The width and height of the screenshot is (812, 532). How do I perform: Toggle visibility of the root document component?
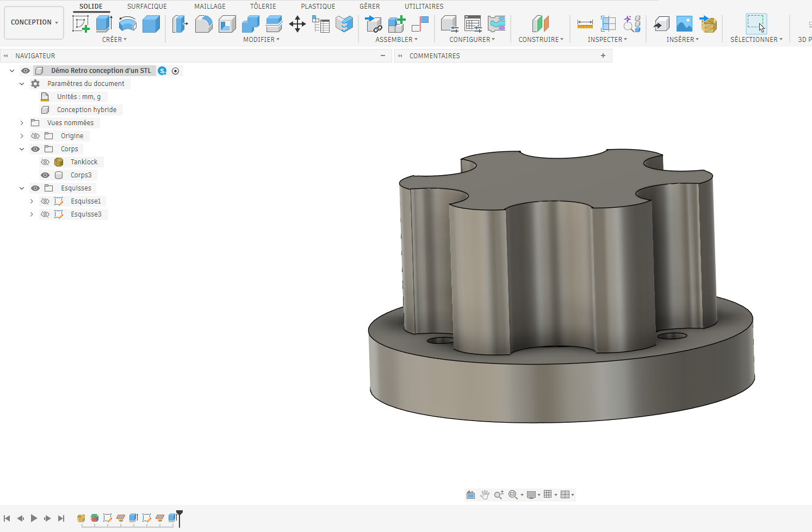click(26, 71)
